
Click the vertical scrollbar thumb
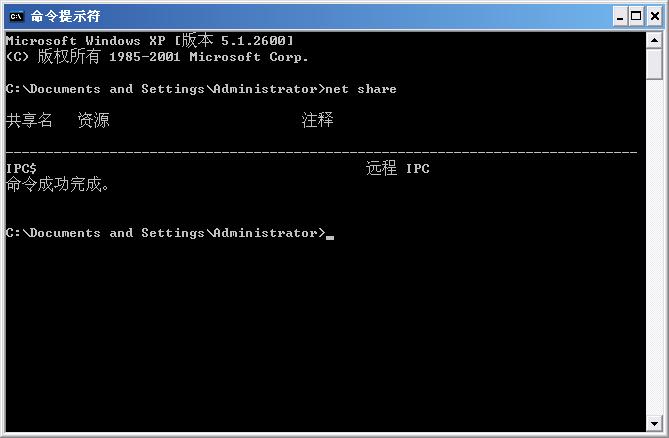[x=655, y=63]
